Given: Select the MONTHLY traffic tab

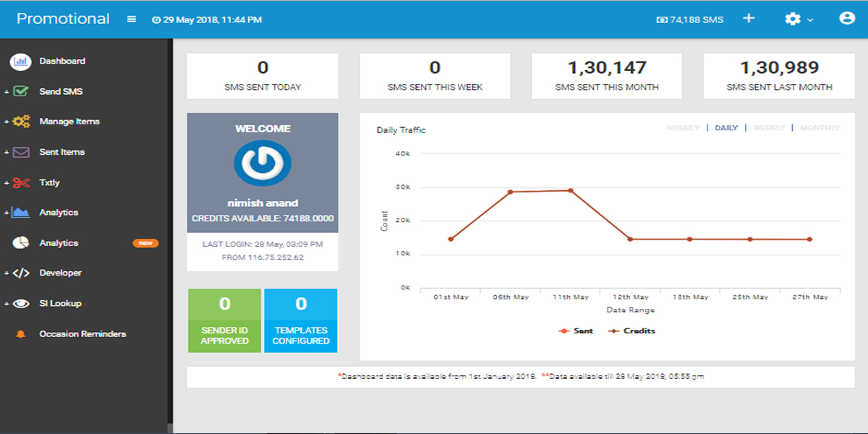Looking at the screenshot, I should pyautogui.click(x=820, y=128).
